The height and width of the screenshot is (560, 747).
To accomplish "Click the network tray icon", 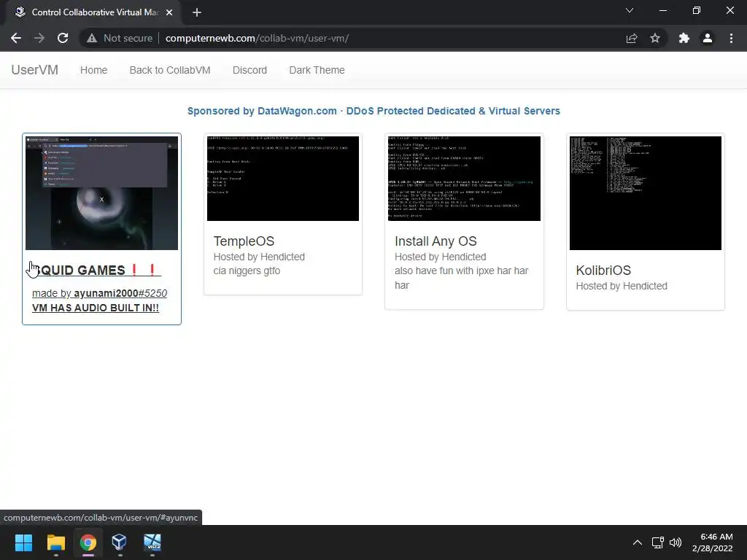I will (x=658, y=542).
